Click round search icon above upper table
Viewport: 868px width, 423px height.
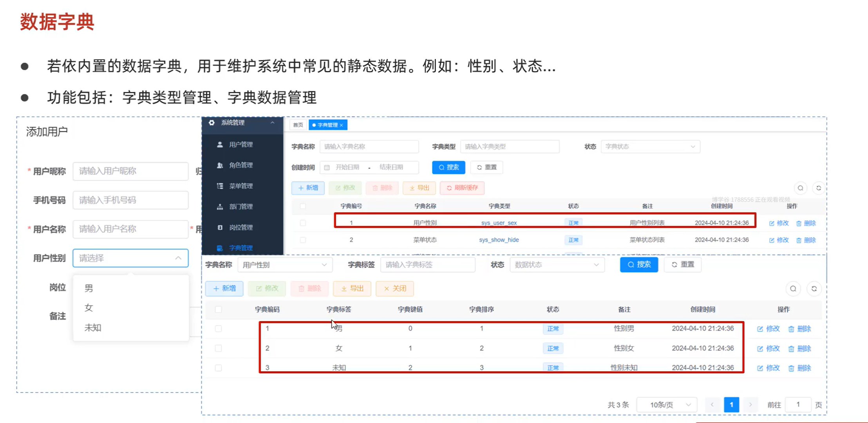tap(800, 188)
